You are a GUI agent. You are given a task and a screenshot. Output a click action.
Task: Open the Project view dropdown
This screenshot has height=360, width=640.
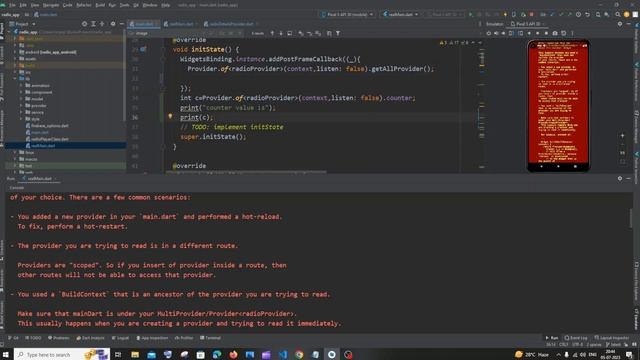22,24
